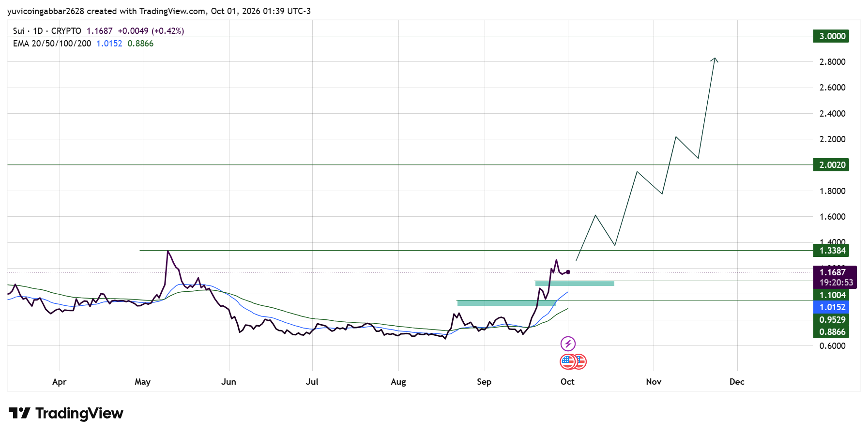Click the 2.6000 price scale value

(x=832, y=88)
